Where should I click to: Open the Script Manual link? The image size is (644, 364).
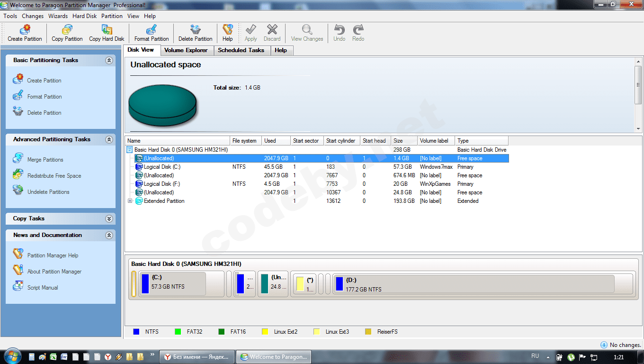(43, 288)
